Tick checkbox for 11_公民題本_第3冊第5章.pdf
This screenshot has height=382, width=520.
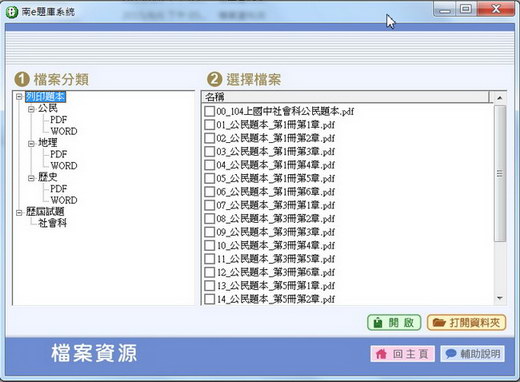209,259
